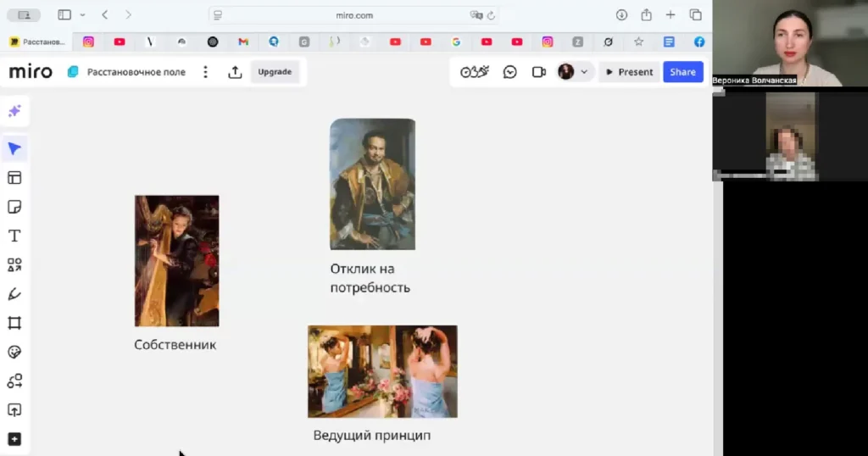Open the Templates panel icon
The image size is (868, 456).
click(x=14, y=178)
